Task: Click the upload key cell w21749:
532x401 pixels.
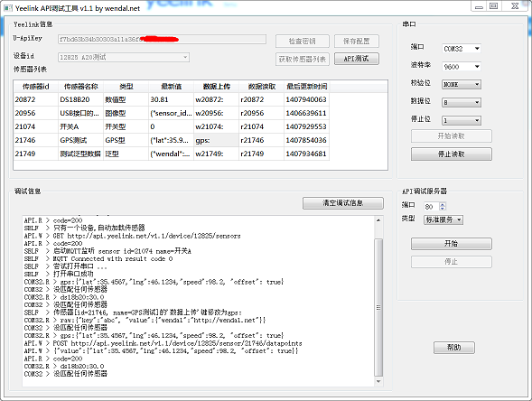Action: (x=216, y=154)
